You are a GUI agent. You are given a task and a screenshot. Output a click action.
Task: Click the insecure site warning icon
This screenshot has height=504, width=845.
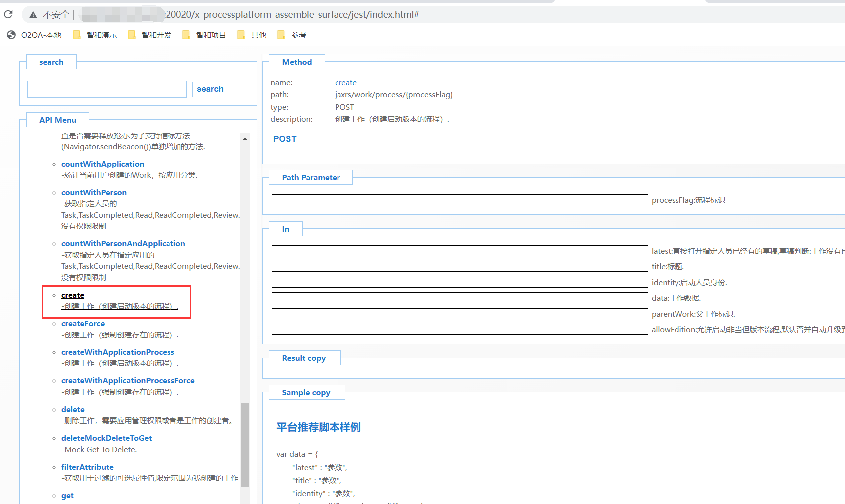coord(33,15)
